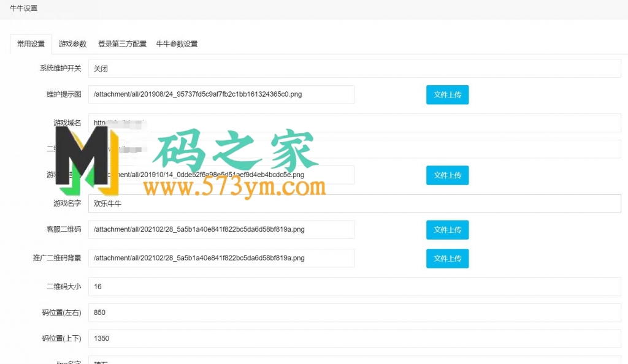Click the 客服二维码 label text

coord(64,230)
